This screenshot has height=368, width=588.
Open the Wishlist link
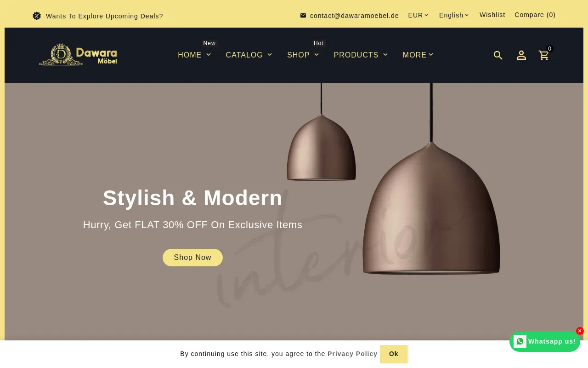[492, 15]
